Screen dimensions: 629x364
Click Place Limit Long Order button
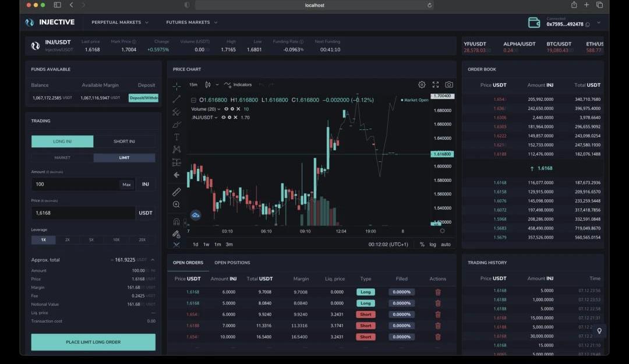pyautogui.click(x=93, y=342)
